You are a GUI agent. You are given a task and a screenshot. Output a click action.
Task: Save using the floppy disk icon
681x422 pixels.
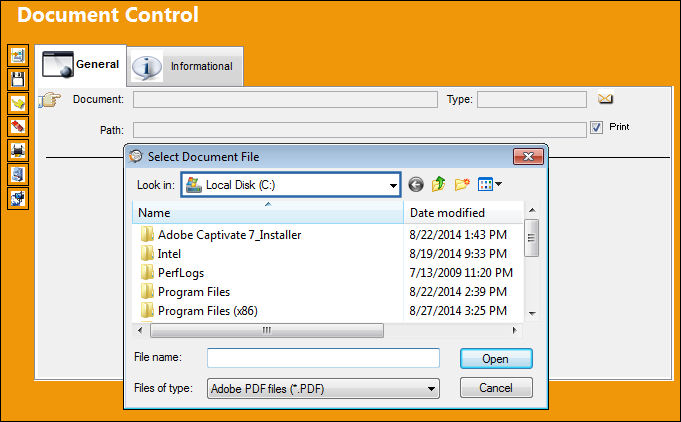18,79
